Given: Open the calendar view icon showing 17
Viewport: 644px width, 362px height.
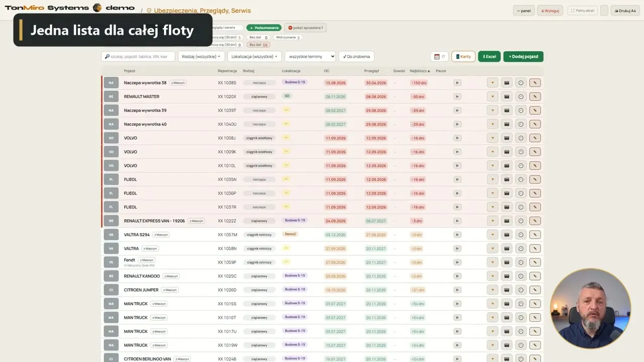Looking at the screenshot, I should pos(440,57).
